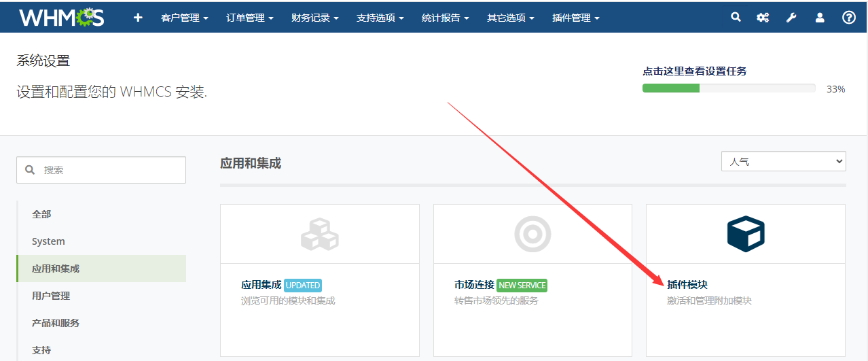The image size is (868, 361).
Task: Click the magnifier icon in sidebar search
Action: click(30, 170)
